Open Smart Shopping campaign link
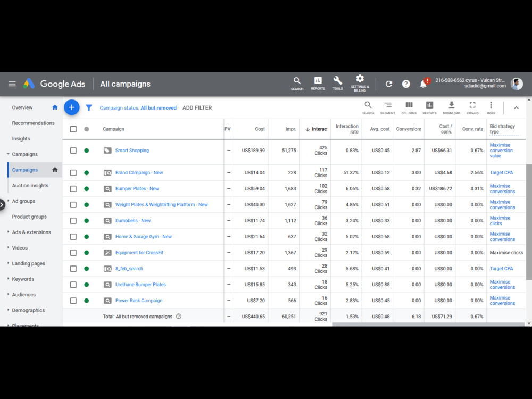The image size is (532, 399). (x=132, y=151)
